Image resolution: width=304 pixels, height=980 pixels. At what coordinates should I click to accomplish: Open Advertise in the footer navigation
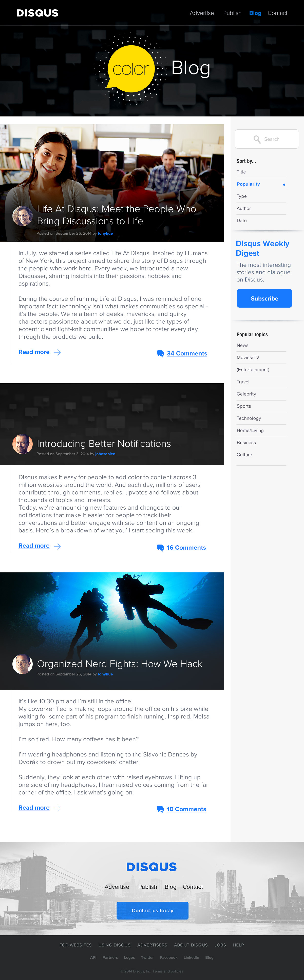point(117,887)
